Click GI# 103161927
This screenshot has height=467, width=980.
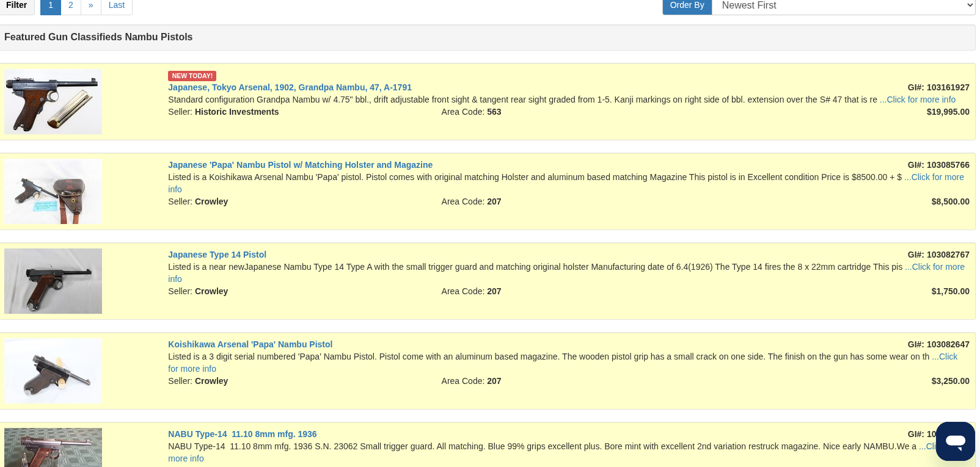click(938, 87)
